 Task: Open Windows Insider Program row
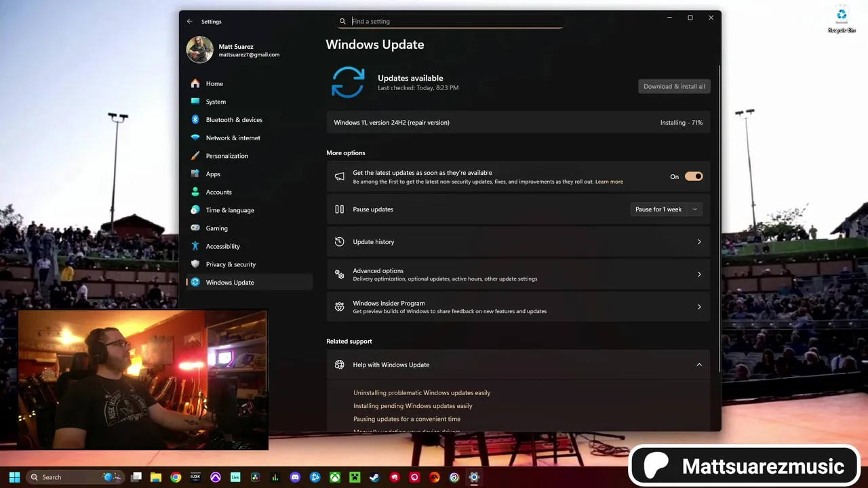(x=518, y=307)
